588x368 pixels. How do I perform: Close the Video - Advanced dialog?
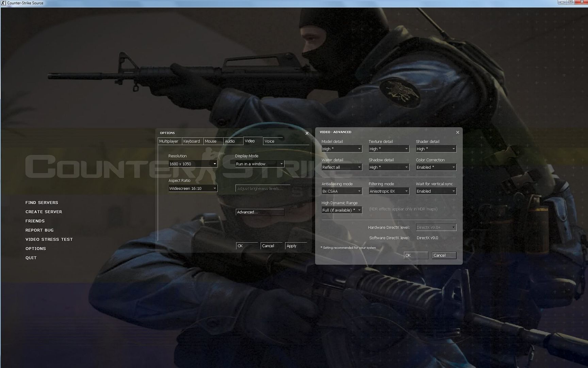point(458,132)
